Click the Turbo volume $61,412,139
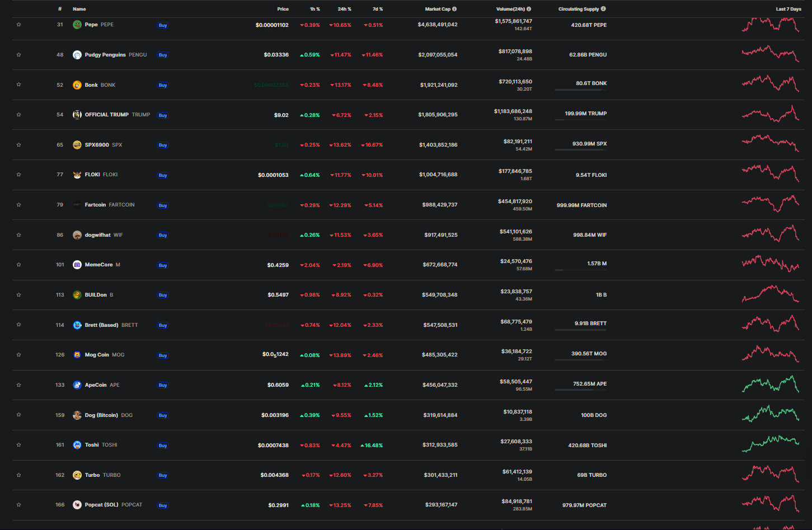 click(517, 472)
